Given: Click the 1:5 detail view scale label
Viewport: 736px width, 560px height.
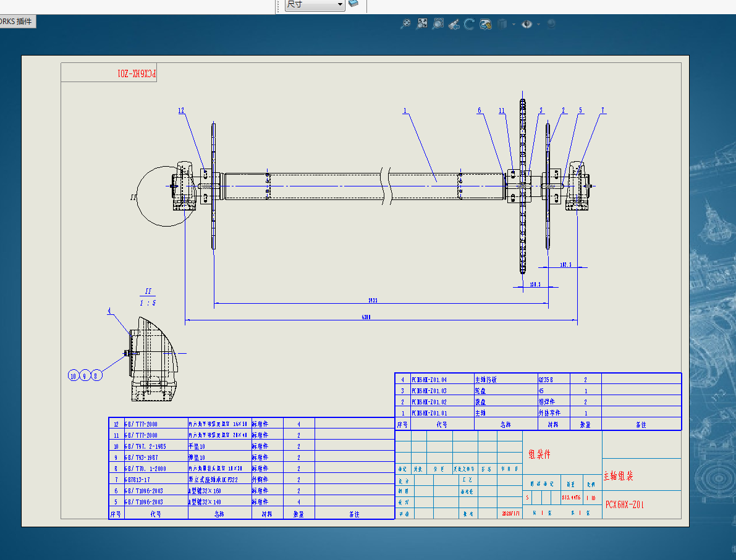Looking at the screenshot, I should pyautogui.click(x=148, y=303).
